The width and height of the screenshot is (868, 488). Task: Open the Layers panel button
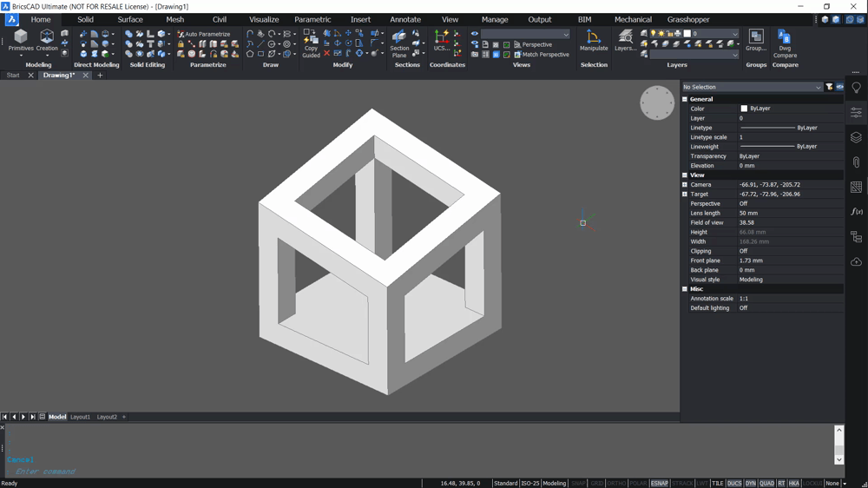626,41
